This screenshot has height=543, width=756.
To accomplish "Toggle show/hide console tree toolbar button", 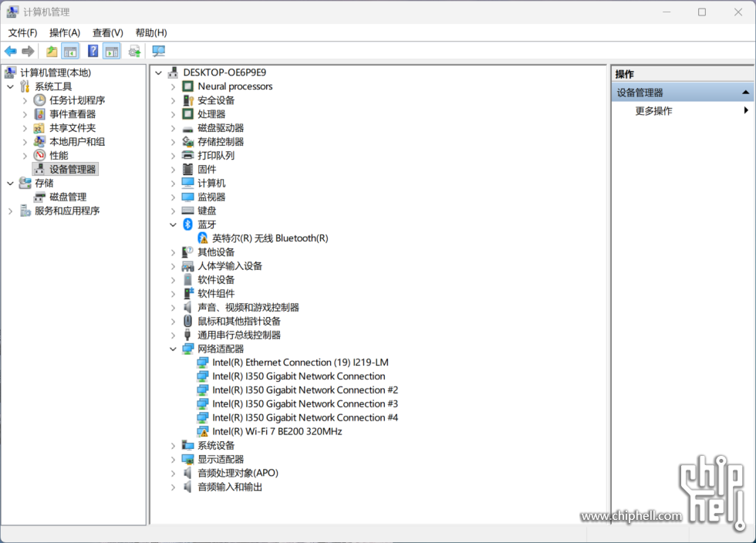I will (x=70, y=52).
